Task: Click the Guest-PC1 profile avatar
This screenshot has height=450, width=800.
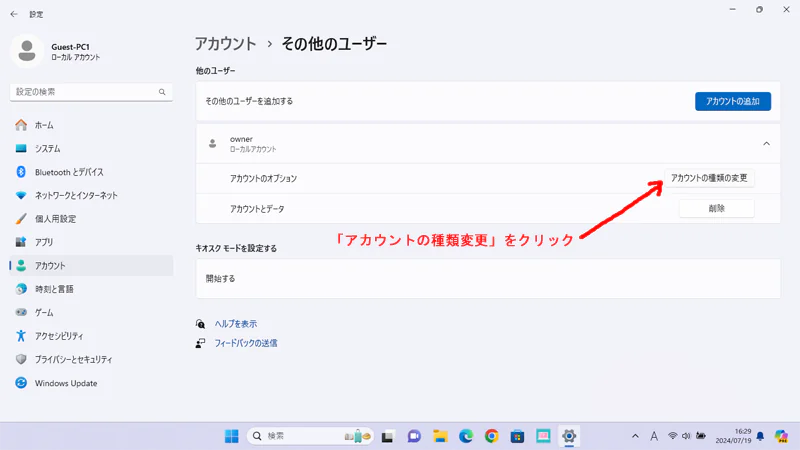Action: 27,51
